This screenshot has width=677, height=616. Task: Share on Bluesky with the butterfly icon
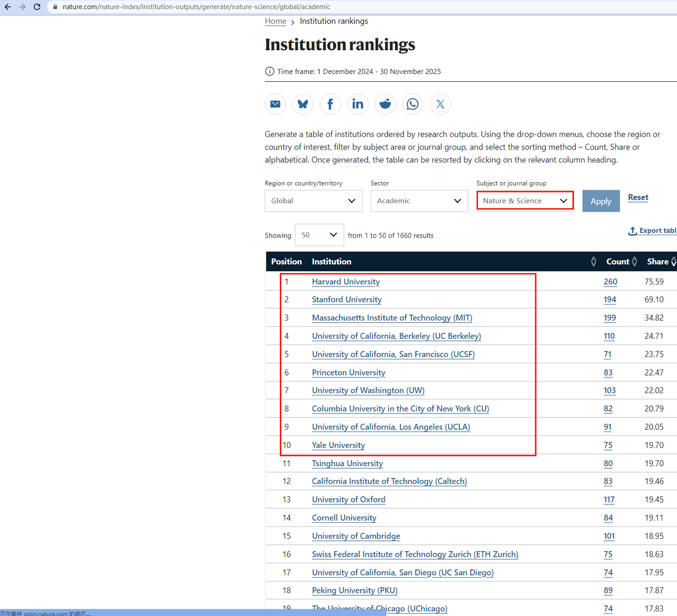pos(303,104)
